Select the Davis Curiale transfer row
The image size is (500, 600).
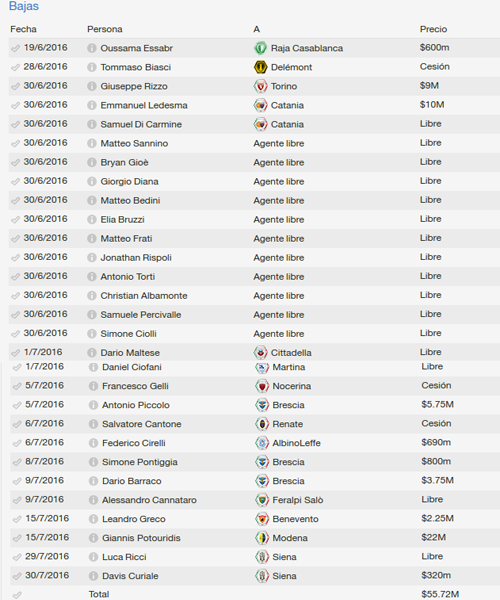pos(254,576)
